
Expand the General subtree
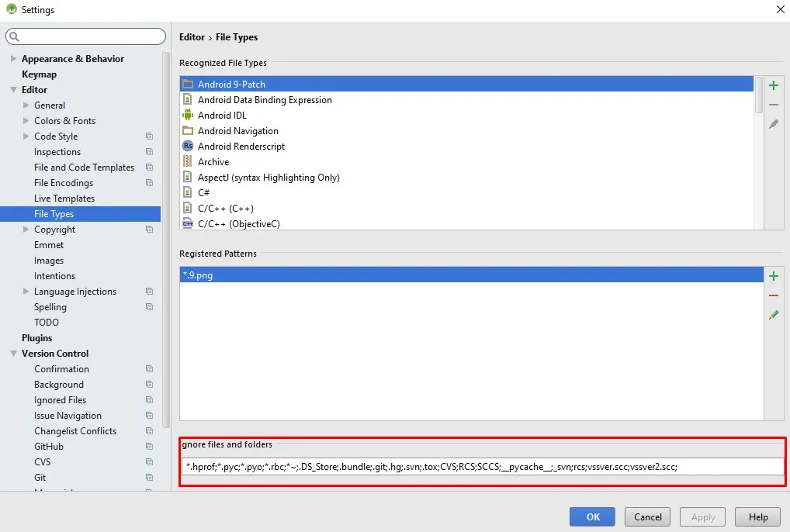26,105
